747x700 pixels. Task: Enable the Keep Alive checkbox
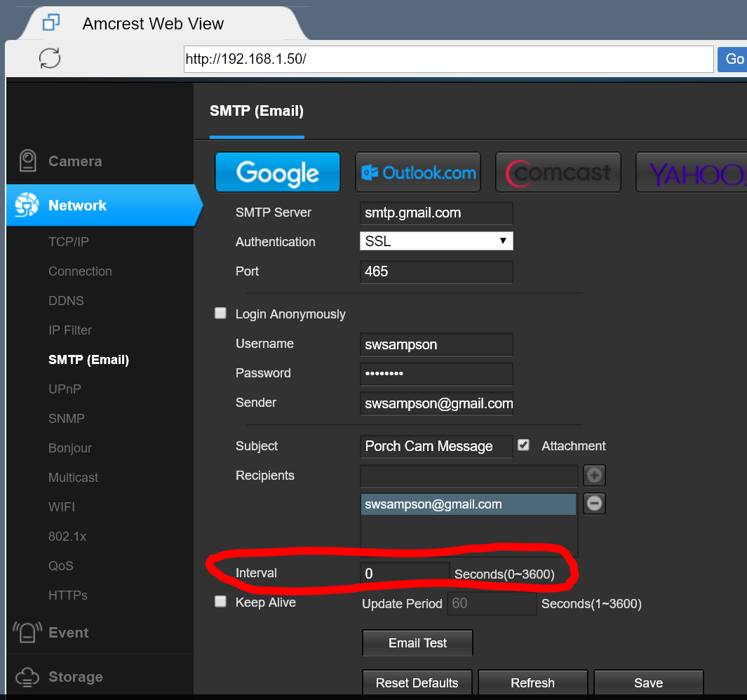(x=220, y=601)
